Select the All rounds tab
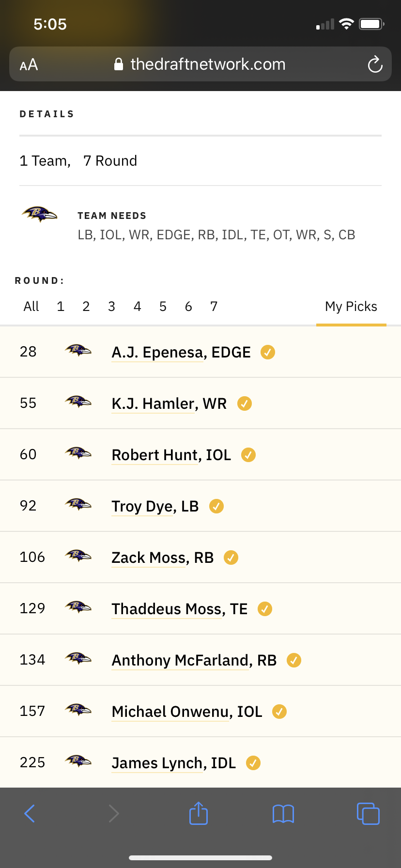This screenshot has width=401, height=868. [x=31, y=307]
